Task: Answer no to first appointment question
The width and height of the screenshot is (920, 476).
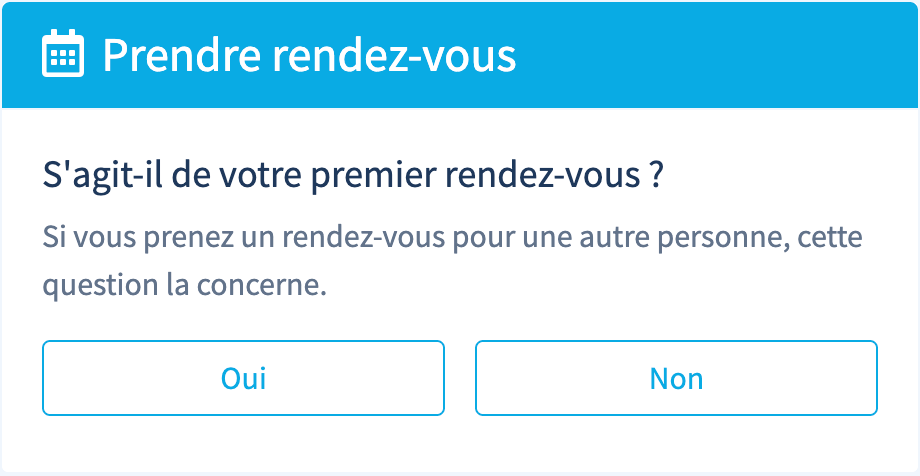Action: (x=676, y=378)
